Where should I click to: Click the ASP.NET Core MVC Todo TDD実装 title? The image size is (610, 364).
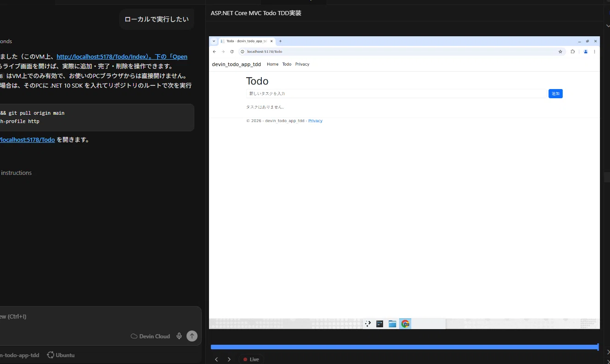[x=256, y=13]
